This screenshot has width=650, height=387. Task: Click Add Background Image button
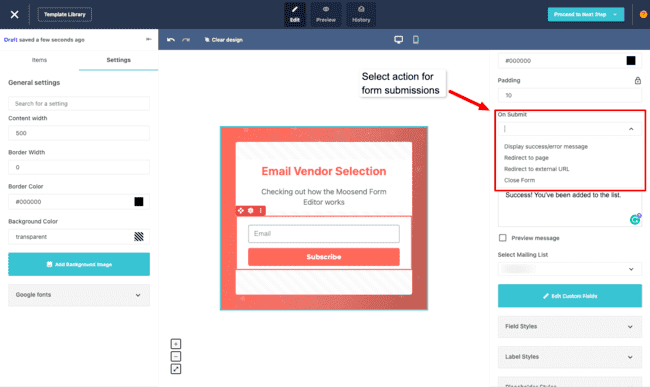pos(79,264)
